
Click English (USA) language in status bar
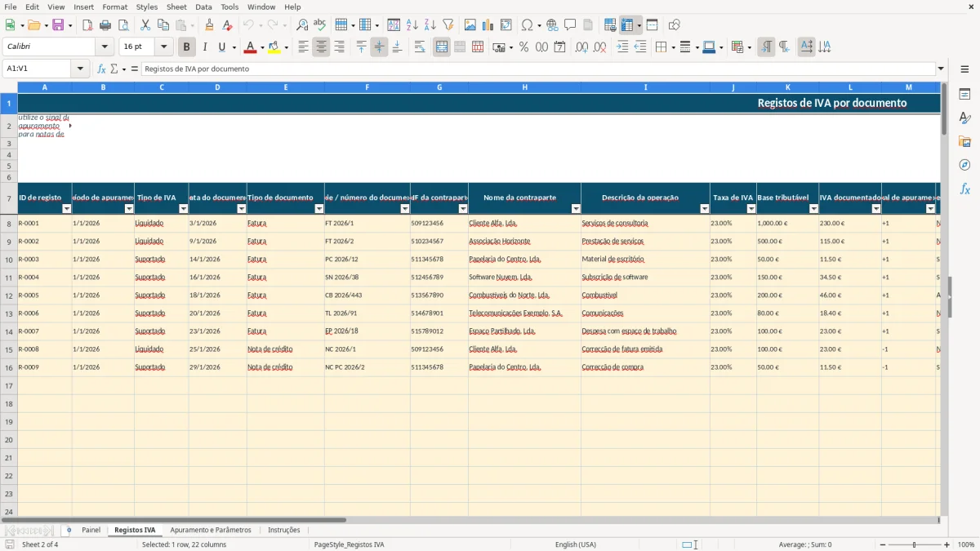(575, 544)
